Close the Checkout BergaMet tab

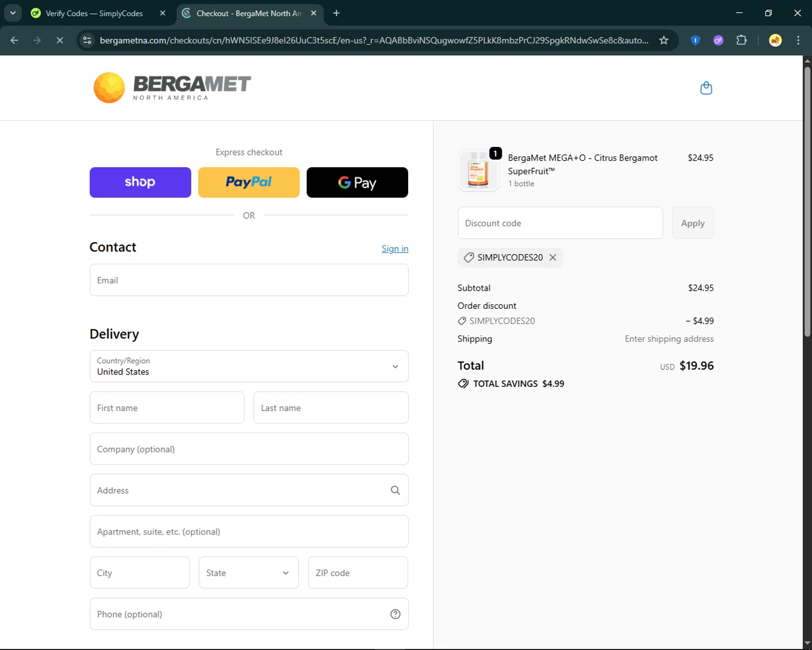click(313, 13)
